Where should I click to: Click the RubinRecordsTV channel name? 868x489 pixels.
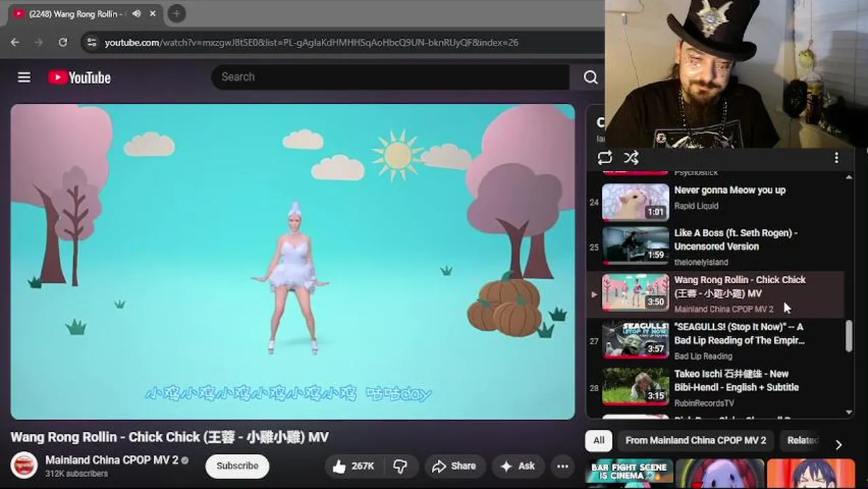coord(704,403)
